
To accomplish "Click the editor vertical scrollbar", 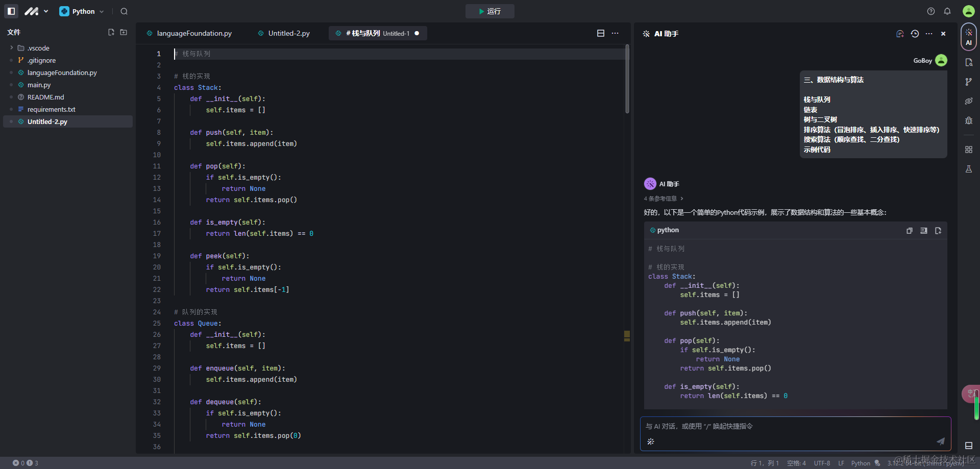I will [627, 79].
